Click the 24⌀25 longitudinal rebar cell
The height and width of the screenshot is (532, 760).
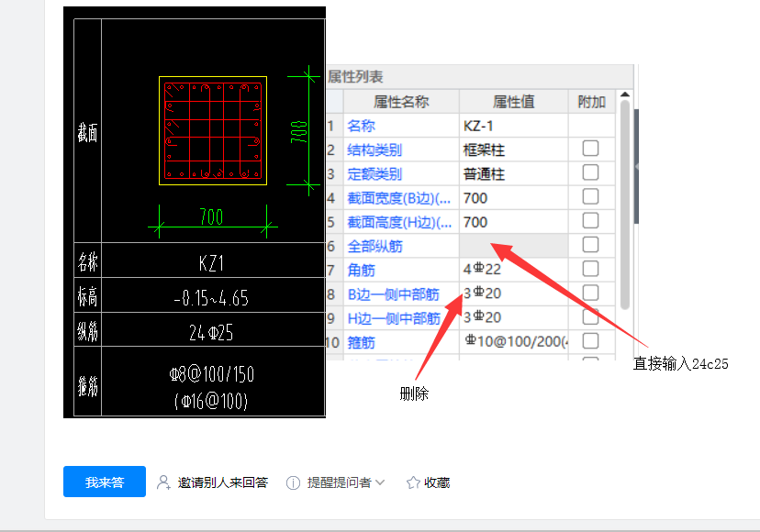[211, 333]
